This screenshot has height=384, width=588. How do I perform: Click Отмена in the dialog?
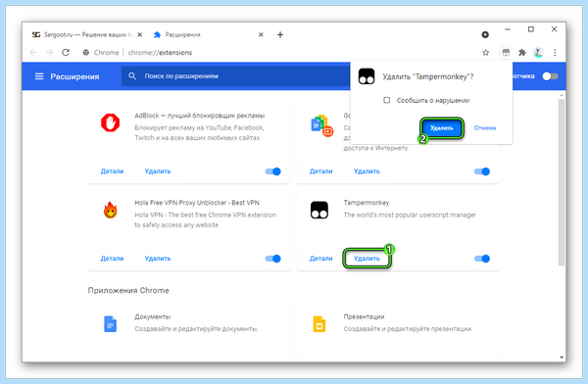click(x=485, y=128)
